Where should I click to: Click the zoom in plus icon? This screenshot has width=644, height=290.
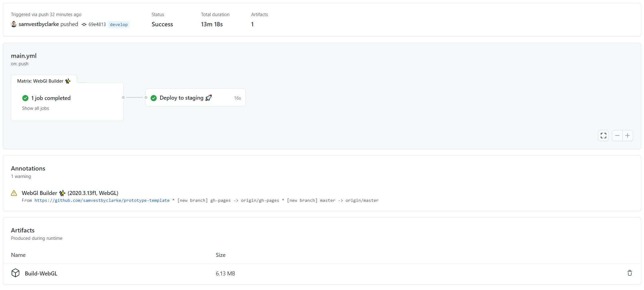[x=628, y=135]
